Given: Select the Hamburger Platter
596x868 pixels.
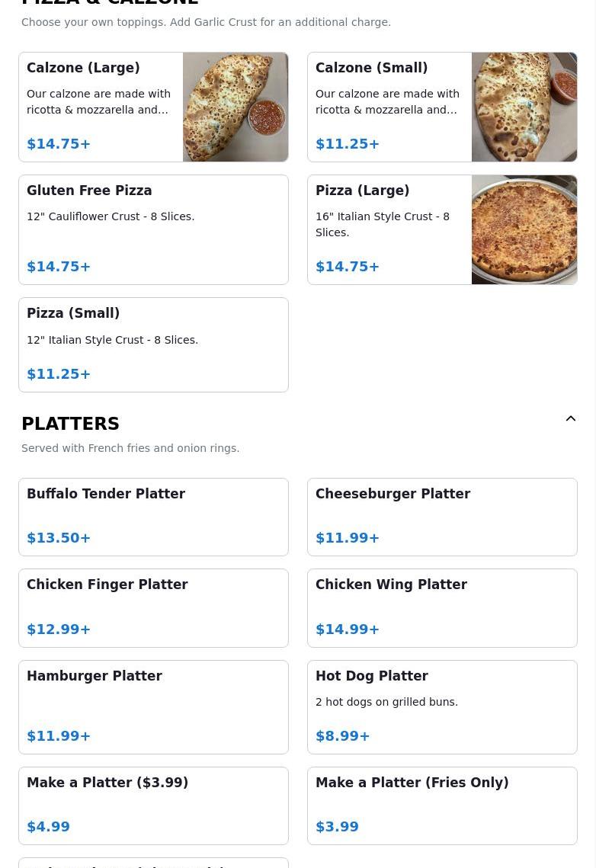Looking at the screenshot, I should pos(153,707).
